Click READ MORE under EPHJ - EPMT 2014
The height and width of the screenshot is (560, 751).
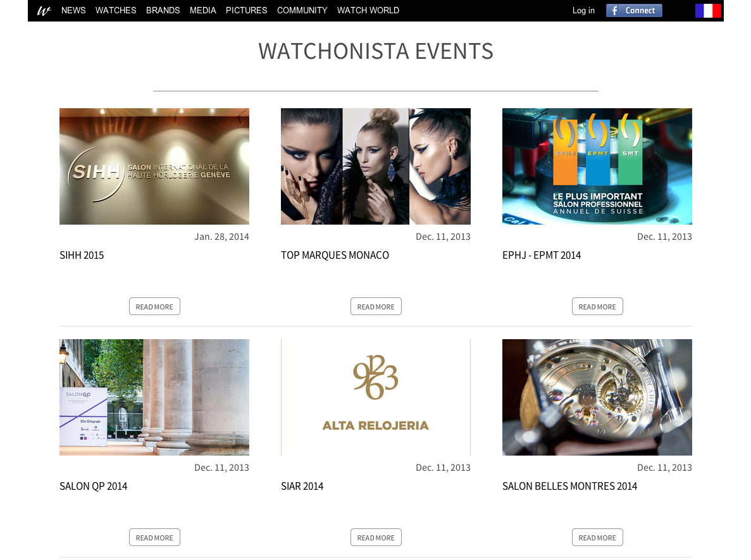597,307
